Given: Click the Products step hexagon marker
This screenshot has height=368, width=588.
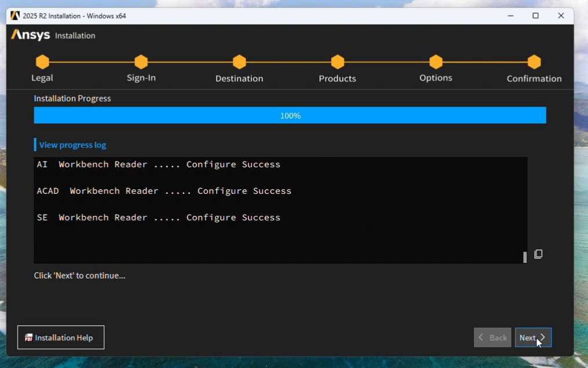Looking at the screenshot, I should point(337,62).
